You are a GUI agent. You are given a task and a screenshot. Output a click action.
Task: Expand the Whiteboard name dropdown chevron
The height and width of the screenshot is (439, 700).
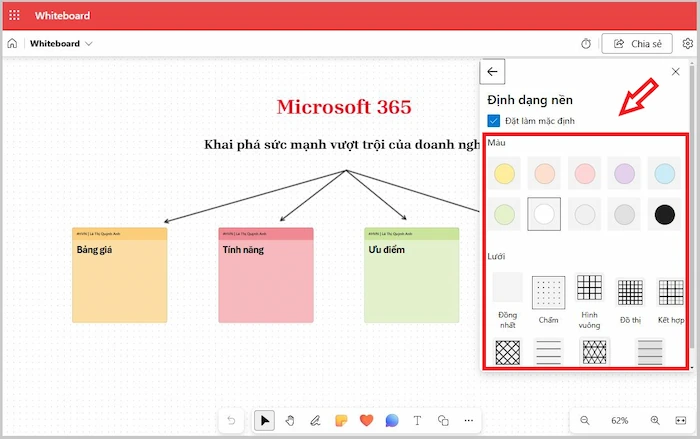point(88,44)
